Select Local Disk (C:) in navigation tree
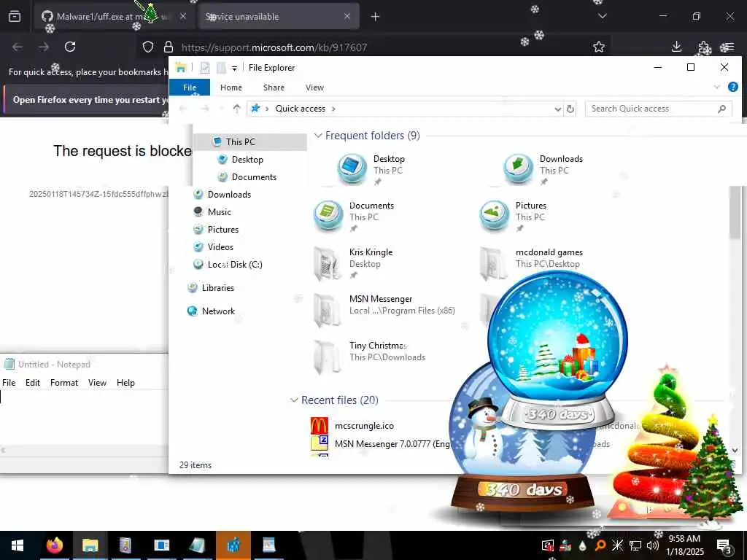 [x=234, y=265]
